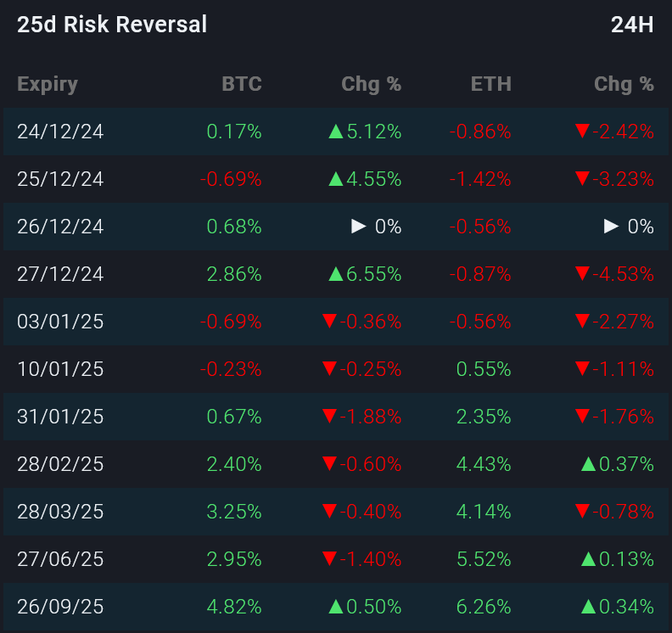The width and height of the screenshot is (672, 633).
Task: Select expiry date 26/12/24
Action: point(60,227)
